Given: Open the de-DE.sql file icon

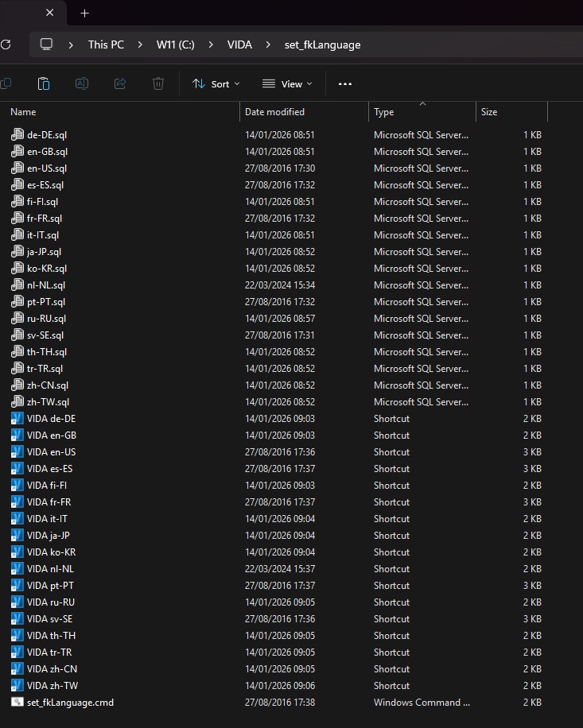Looking at the screenshot, I should pyautogui.click(x=17, y=135).
